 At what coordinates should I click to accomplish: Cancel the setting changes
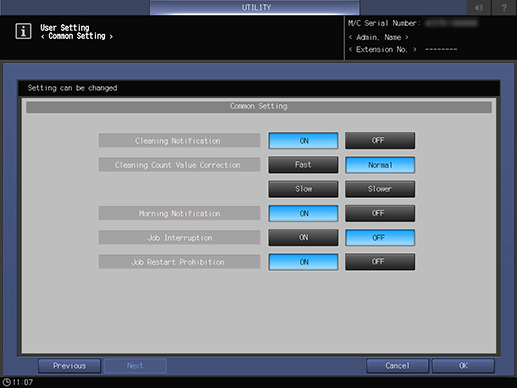[397, 366]
